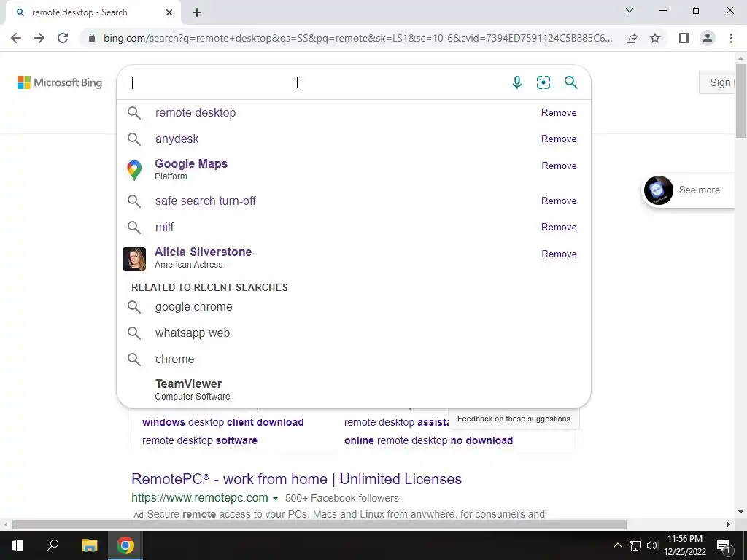The width and height of the screenshot is (747, 560).
Task: Select the 'remote desktop' suggestion
Action: 354,113
